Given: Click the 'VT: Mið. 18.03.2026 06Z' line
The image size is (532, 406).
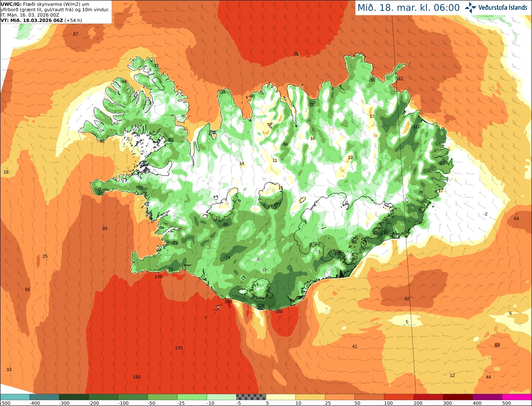Looking at the screenshot, I should click(41, 20).
